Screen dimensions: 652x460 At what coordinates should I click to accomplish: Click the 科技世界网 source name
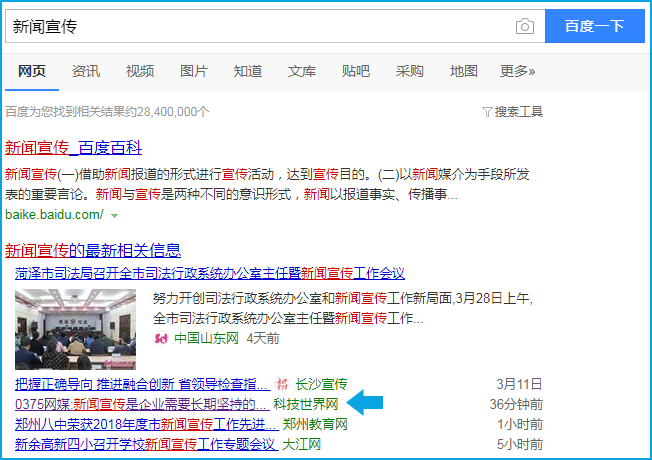coord(306,404)
